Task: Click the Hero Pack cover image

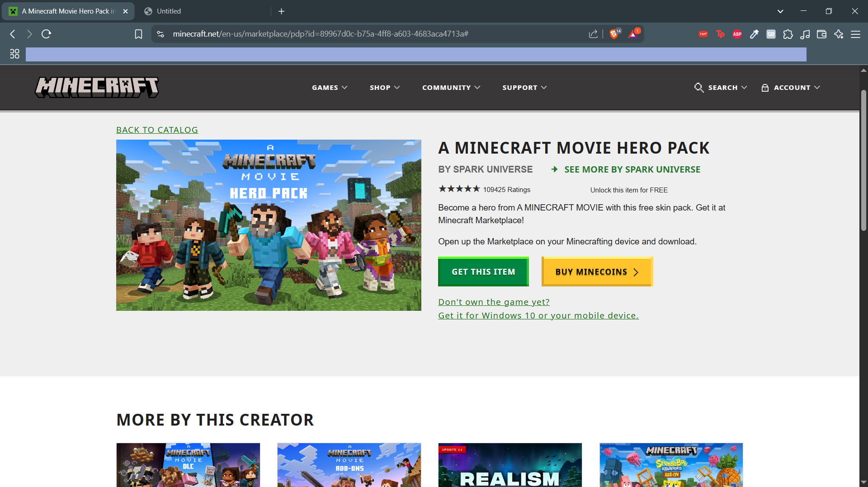Action: (269, 225)
